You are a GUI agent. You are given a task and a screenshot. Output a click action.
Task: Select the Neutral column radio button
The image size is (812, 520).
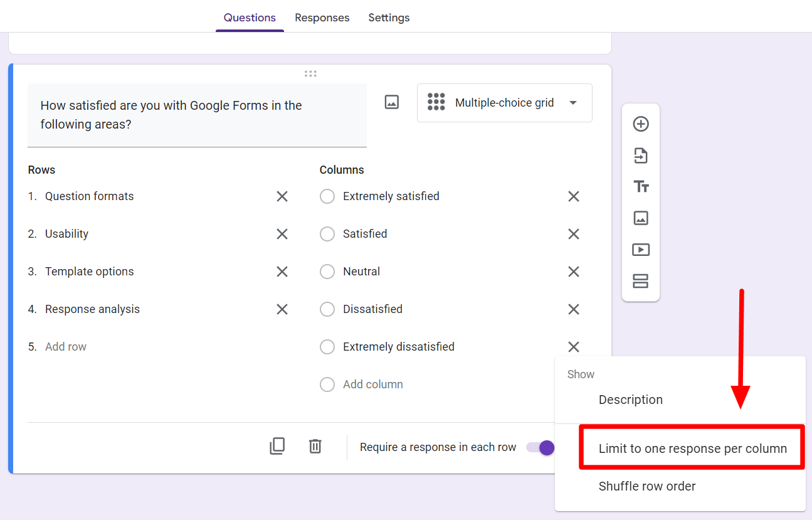(x=327, y=272)
